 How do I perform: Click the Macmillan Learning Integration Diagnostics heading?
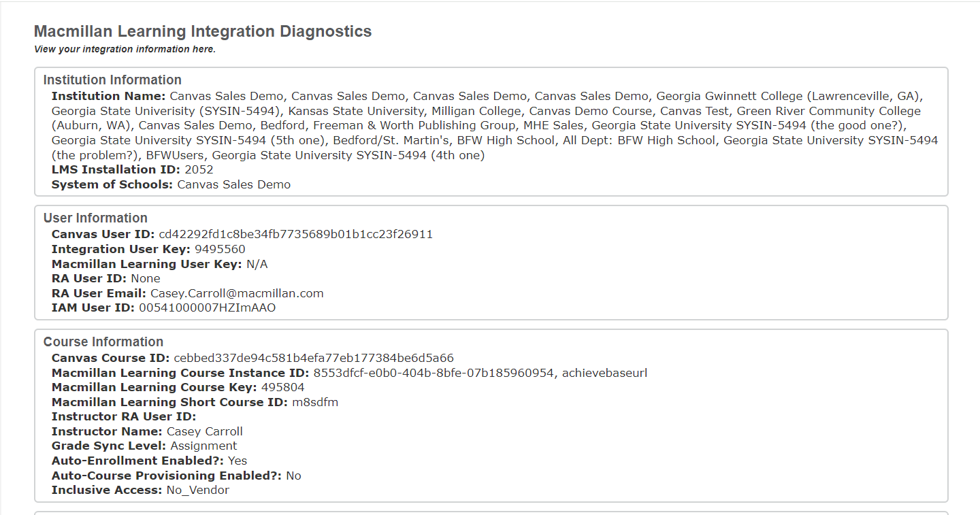203,31
